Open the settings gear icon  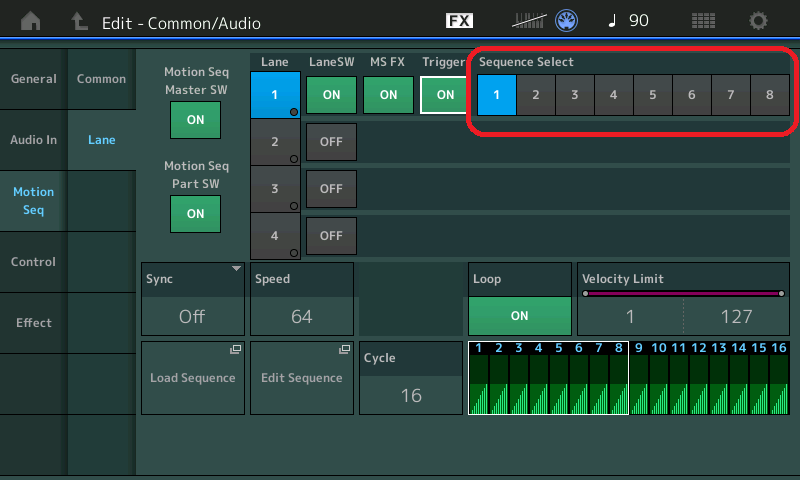(759, 21)
